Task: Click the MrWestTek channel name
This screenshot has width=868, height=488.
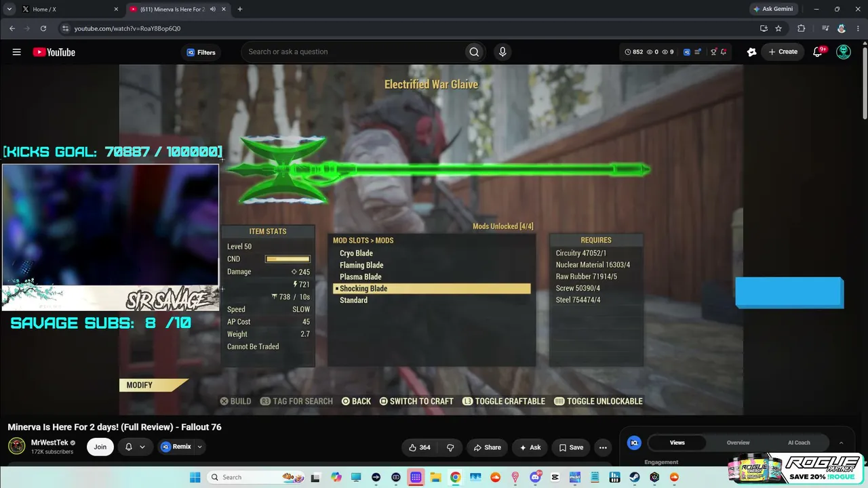Action: pos(50,443)
